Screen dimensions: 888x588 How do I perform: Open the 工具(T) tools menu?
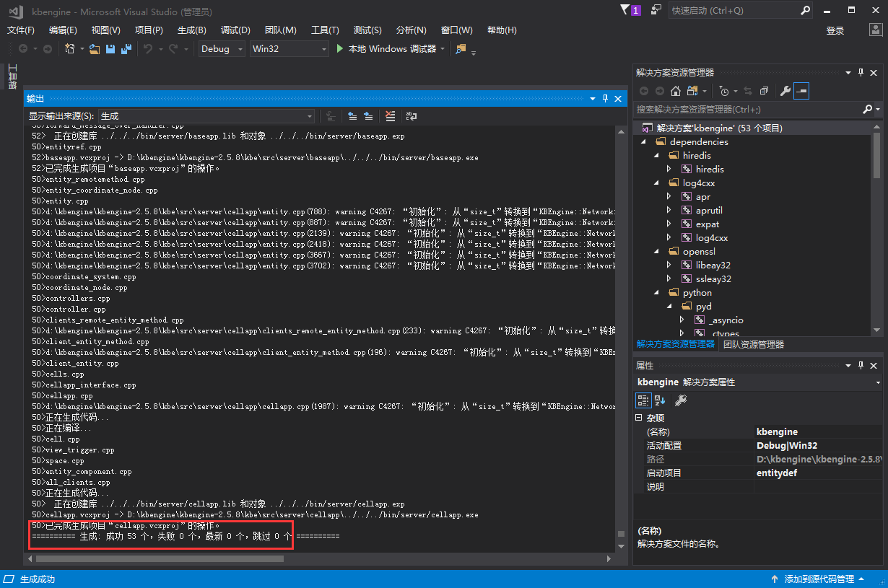point(325,30)
